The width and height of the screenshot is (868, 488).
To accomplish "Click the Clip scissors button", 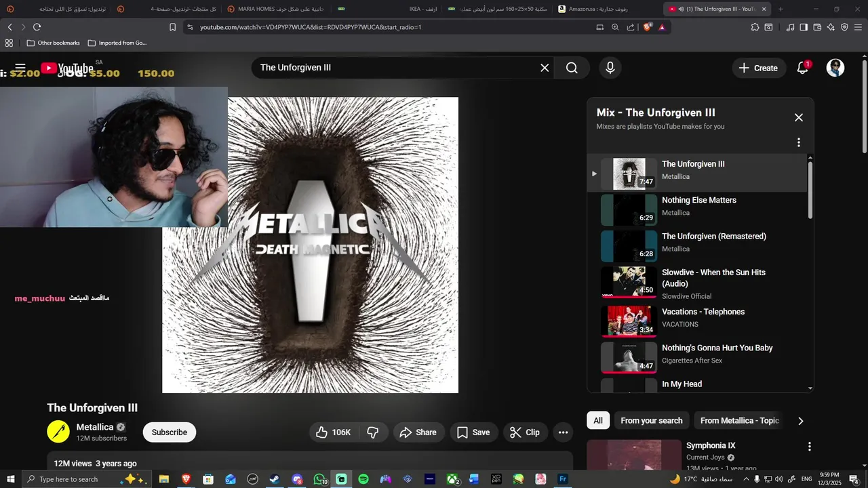I will coord(525,432).
